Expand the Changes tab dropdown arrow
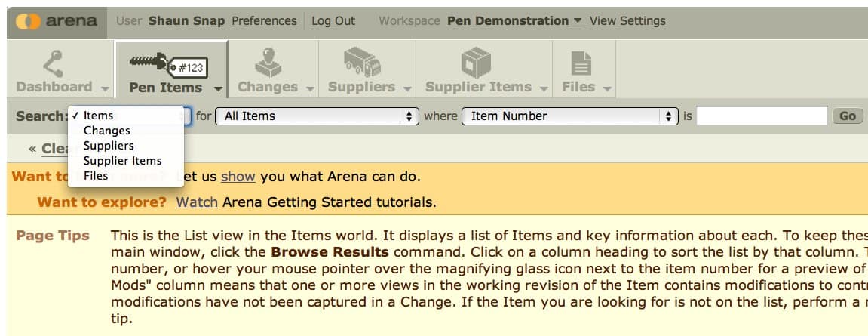This screenshot has width=868, height=336. (x=310, y=88)
